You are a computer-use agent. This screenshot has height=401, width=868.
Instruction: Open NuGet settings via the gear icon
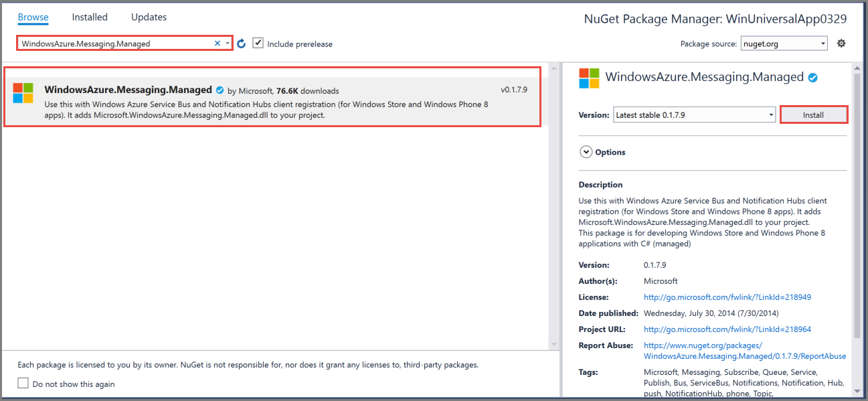[x=841, y=42]
